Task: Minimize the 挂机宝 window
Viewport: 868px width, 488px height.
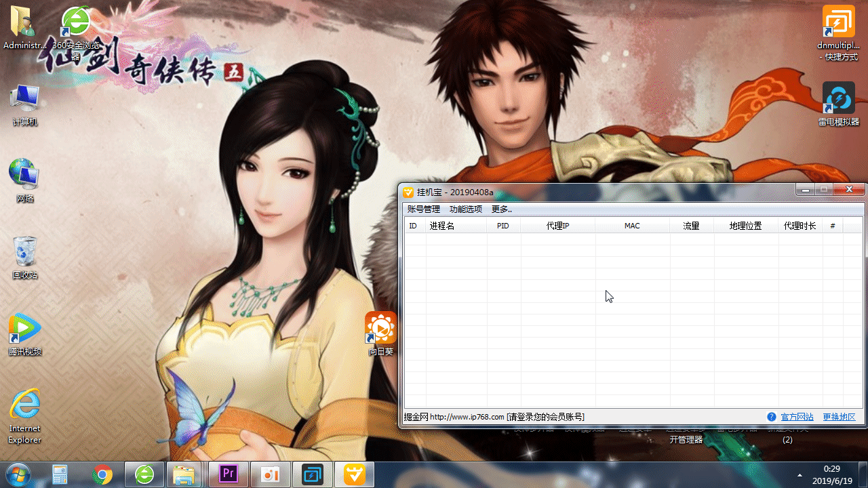Action: coord(806,190)
